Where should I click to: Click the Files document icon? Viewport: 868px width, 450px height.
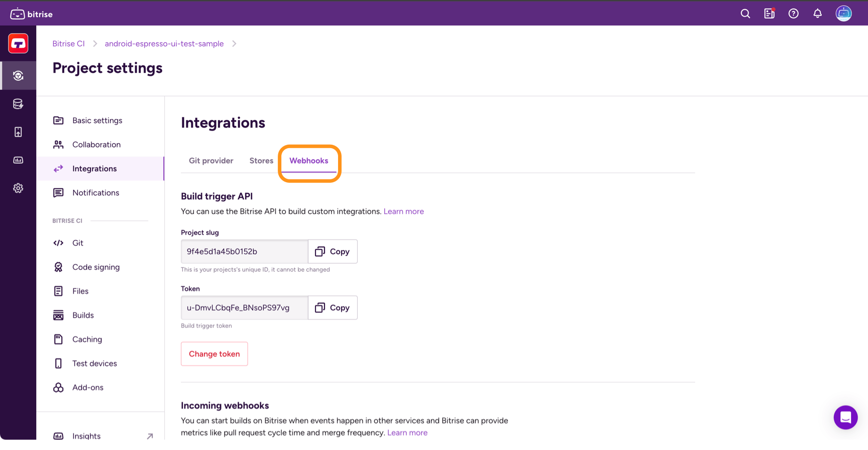coord(58,291)
